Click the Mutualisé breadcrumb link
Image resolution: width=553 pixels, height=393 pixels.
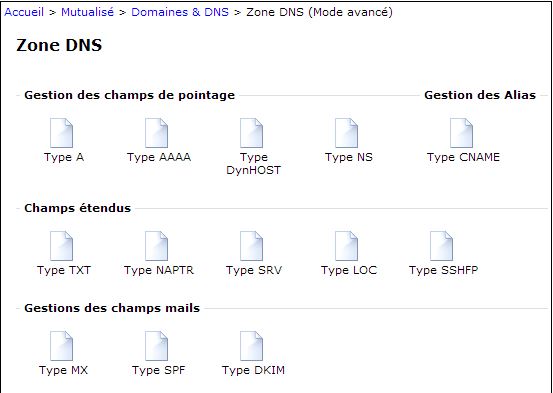87,12
